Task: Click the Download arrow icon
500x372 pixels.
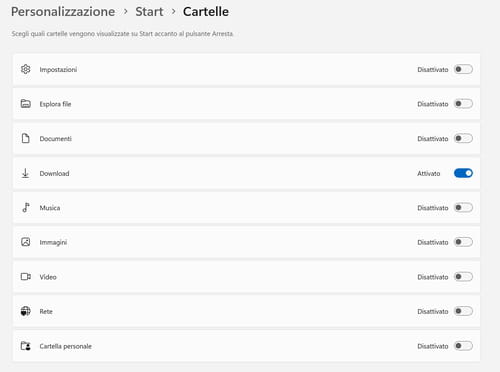Action: (25, 173)
